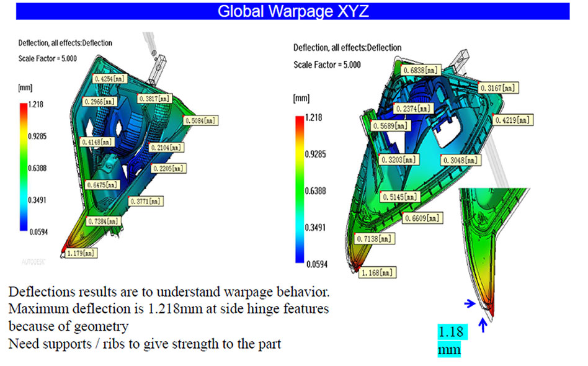Click the blue right-pointing arrow near hinge tip

coord(471,303)
